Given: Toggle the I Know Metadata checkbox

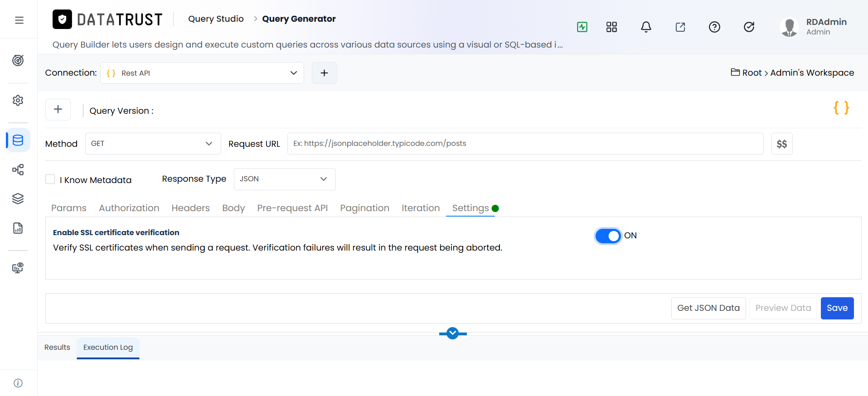Looking at the screenshot, I should [x=50, y=179].
